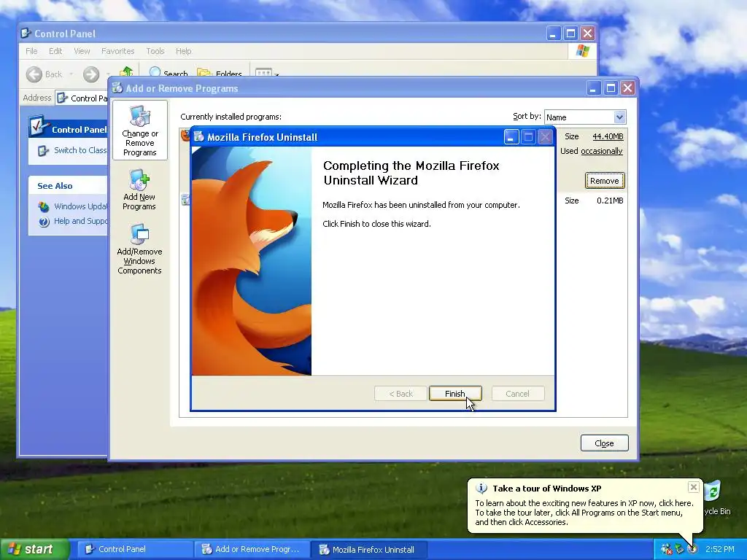
Task: Click the taskbar clock showing 2:52 PM
Action: pyautogui.click(x=719, y=549)
